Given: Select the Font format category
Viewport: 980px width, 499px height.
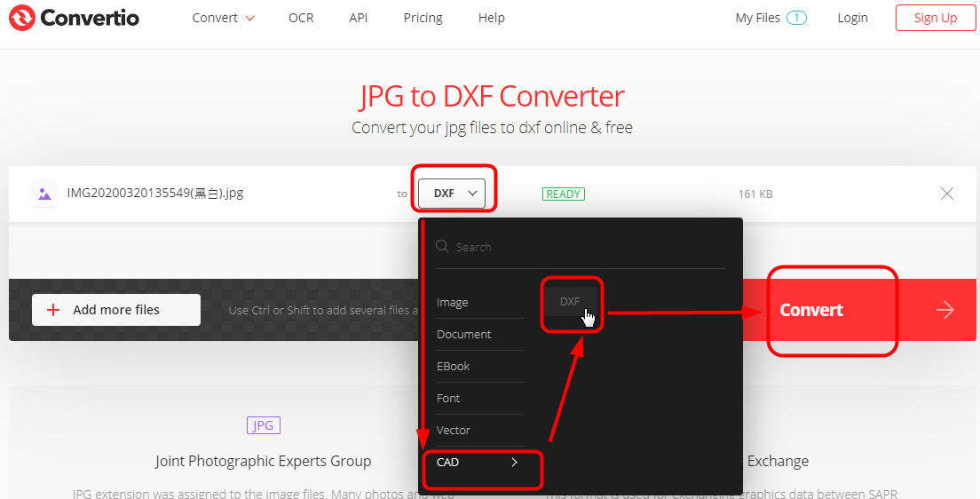Looking at the screenshot, I should (479, 399).
